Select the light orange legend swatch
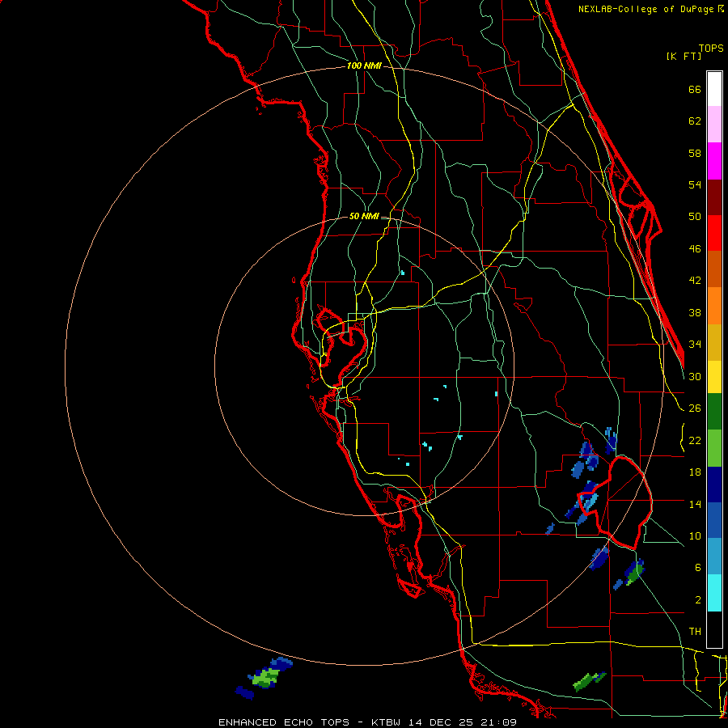This screenshot has height=728, width=728. tap(714, 306)
